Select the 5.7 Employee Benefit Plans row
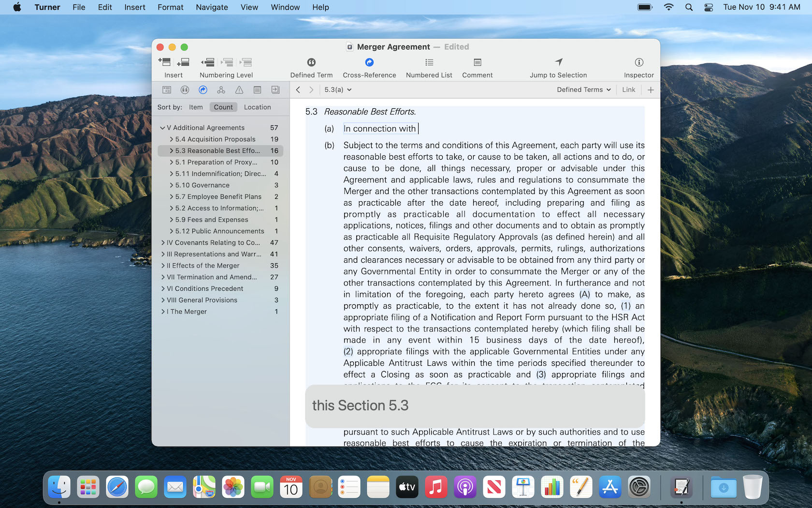The width and height of the screenshot is (812, 508). [220, 197]
